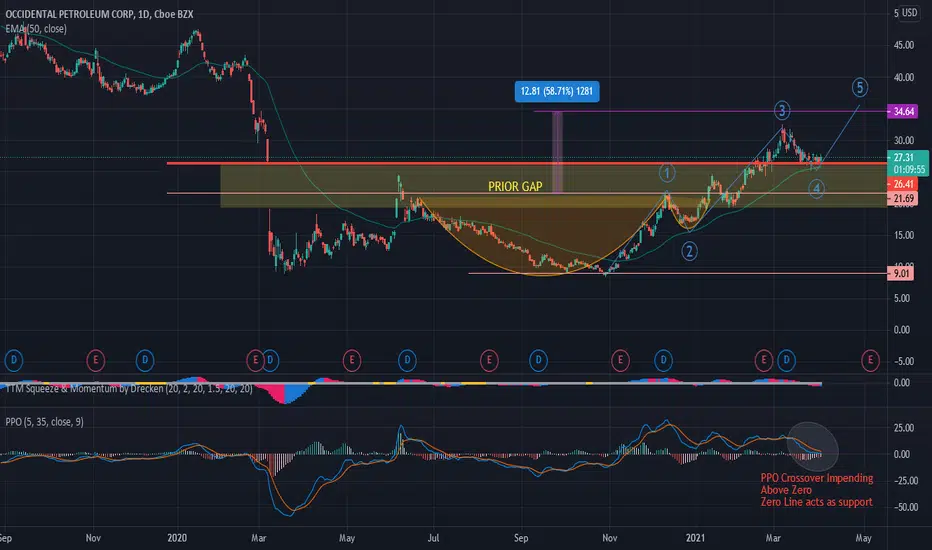Click the dividend marker near Sep 2019

14,360
